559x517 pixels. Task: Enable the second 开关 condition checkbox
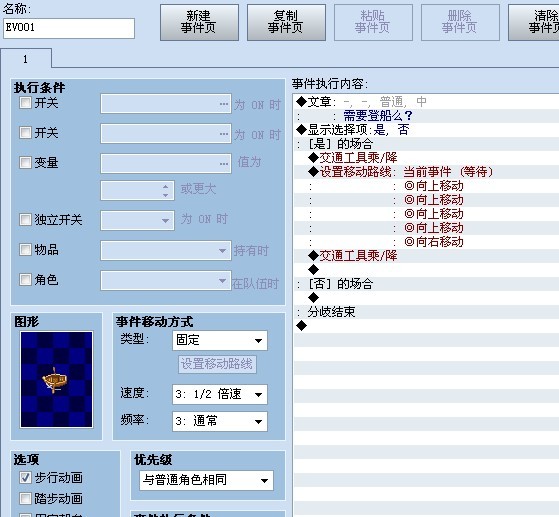tap(25, 133)
